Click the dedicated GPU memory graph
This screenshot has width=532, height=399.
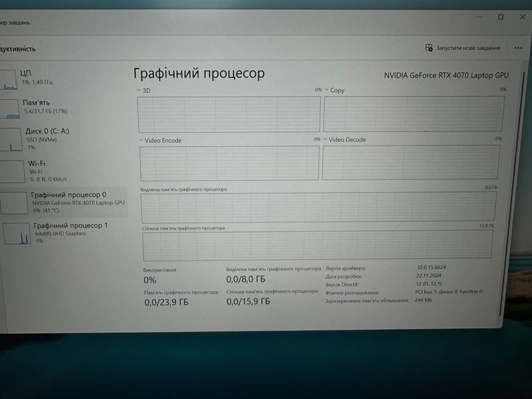(x=319, y=207)
